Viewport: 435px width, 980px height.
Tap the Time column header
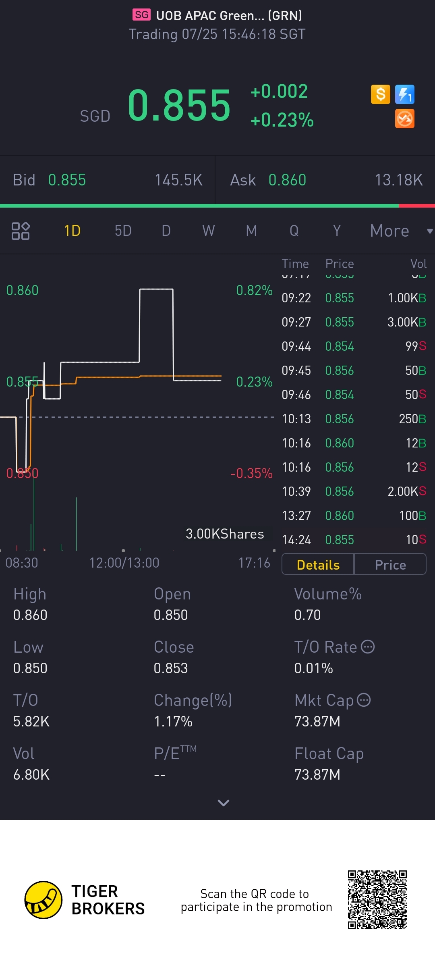[x=295, y=264]
